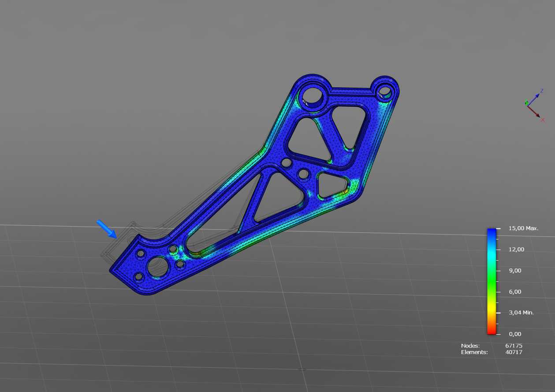Select the top-right mounting hole of the bracket
Image resolution: width=555 pixels, height=392 pixels.
(385, 91)
